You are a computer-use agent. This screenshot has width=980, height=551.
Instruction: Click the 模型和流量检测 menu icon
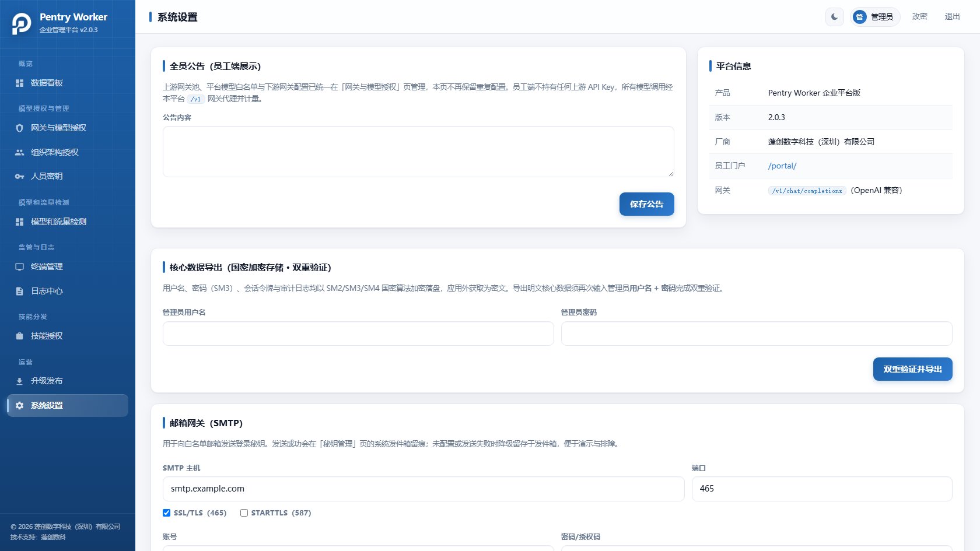tap(19, 222)
